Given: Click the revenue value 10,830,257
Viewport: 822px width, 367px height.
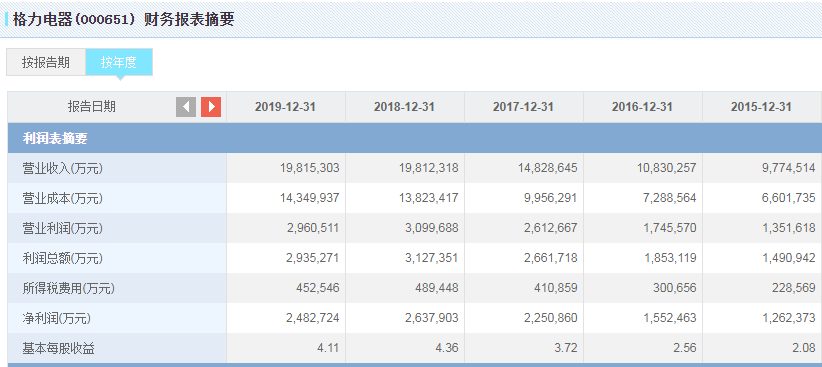Looking at the screenshot, I should coord(667,168).
